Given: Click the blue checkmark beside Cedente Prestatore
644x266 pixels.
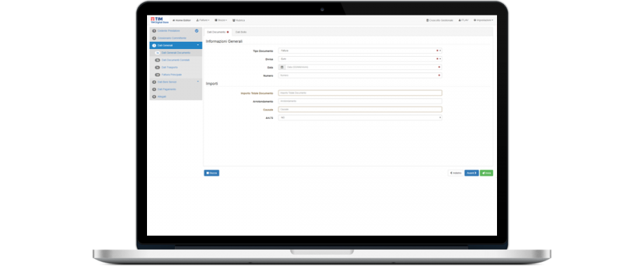Looking at the screenshot, I should point(197,31).
